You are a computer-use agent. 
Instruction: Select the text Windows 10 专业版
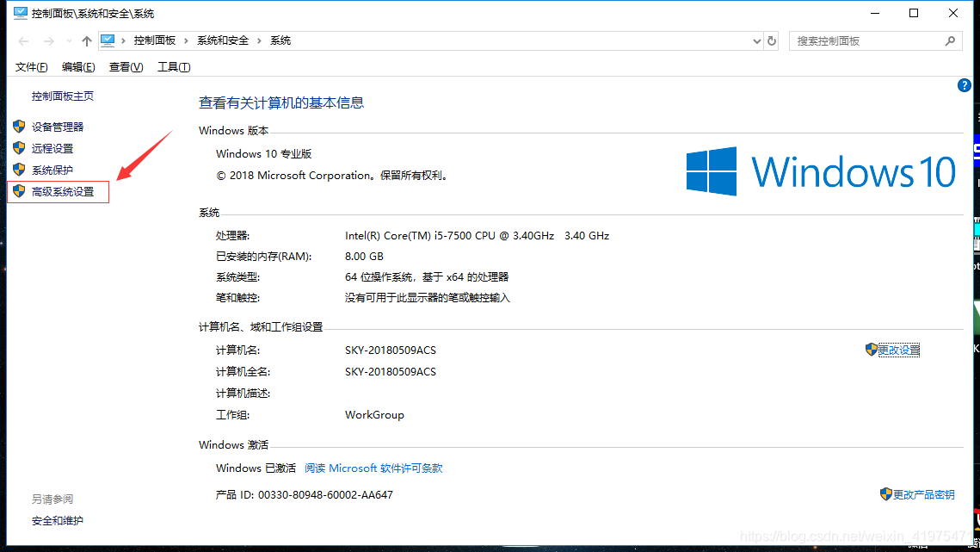tap(264, 154)
